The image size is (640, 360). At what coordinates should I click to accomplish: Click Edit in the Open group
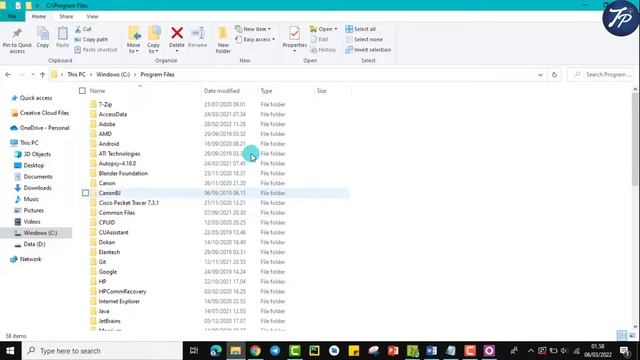pos(319,40)
